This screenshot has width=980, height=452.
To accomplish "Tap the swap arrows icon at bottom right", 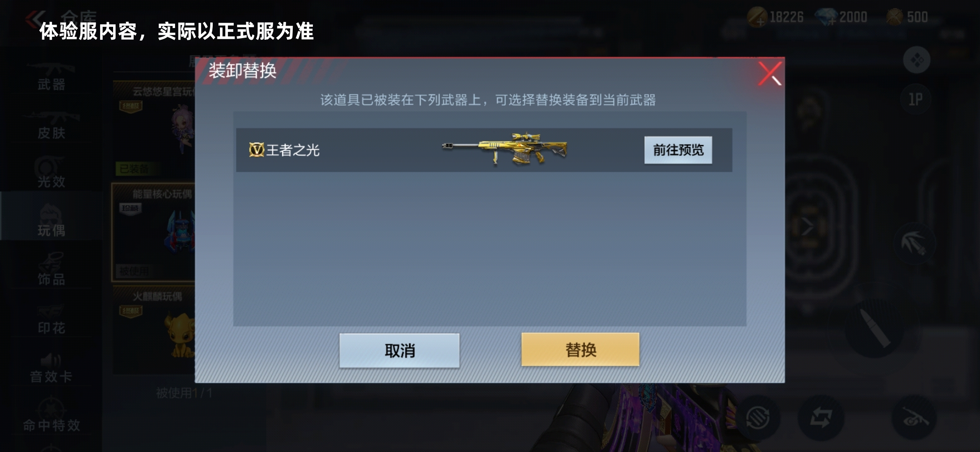I will tap(821, 418).
